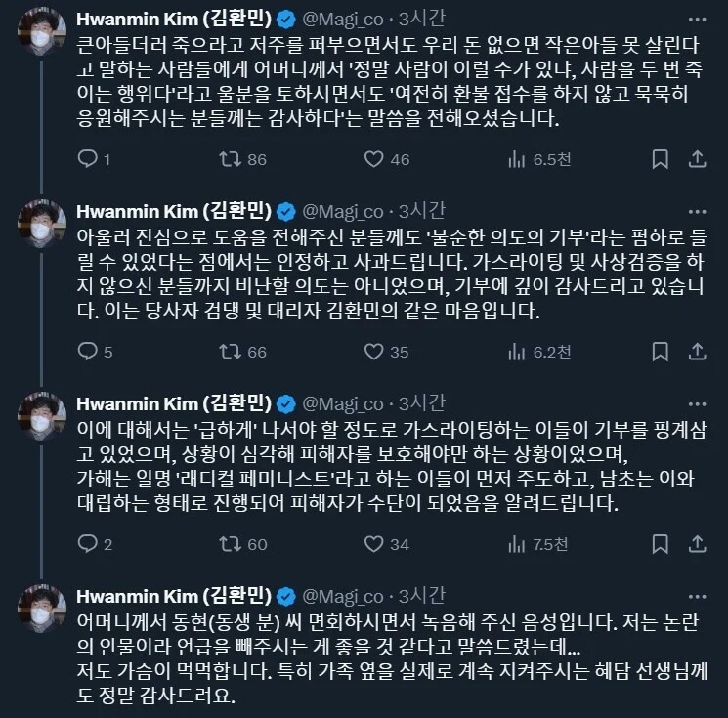The image size is (728, 718).
Task: Share the tweet with 6.2천 views
Action: (x=698, y=352)
